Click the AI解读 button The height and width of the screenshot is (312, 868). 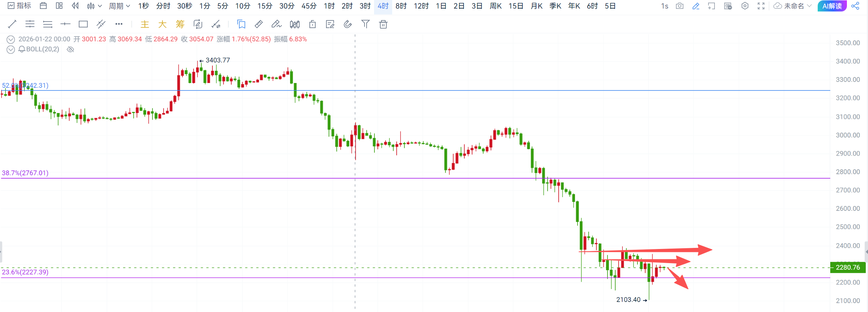(x=832, y=6)
